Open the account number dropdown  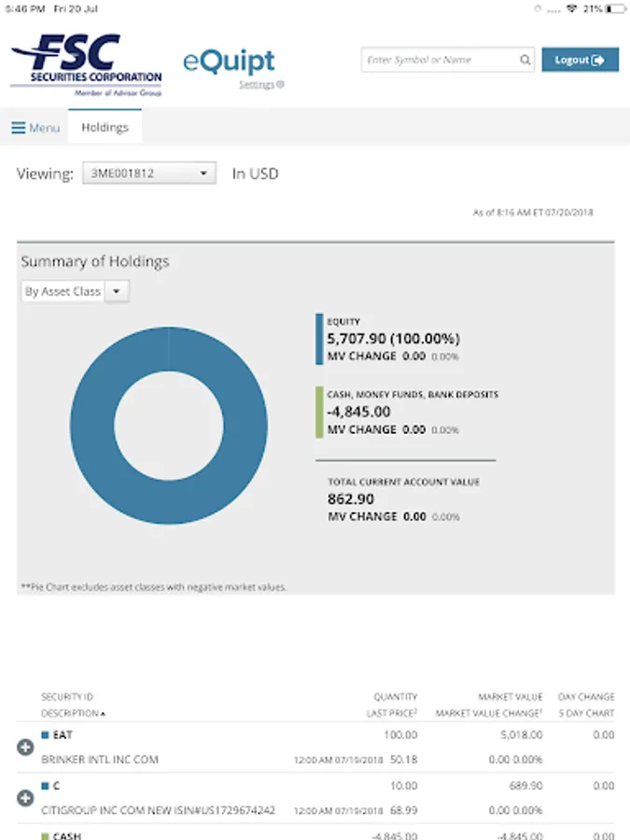pyautogui.click(x=149, y=174)
